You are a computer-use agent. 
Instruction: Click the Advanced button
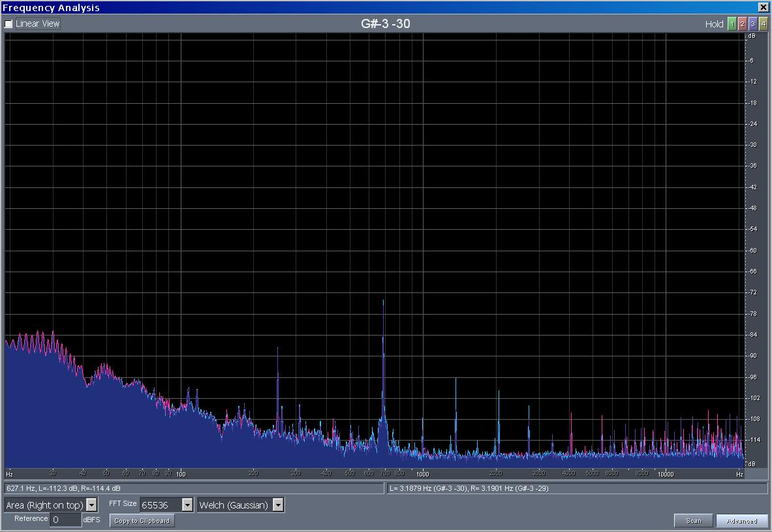coord(741,521)
